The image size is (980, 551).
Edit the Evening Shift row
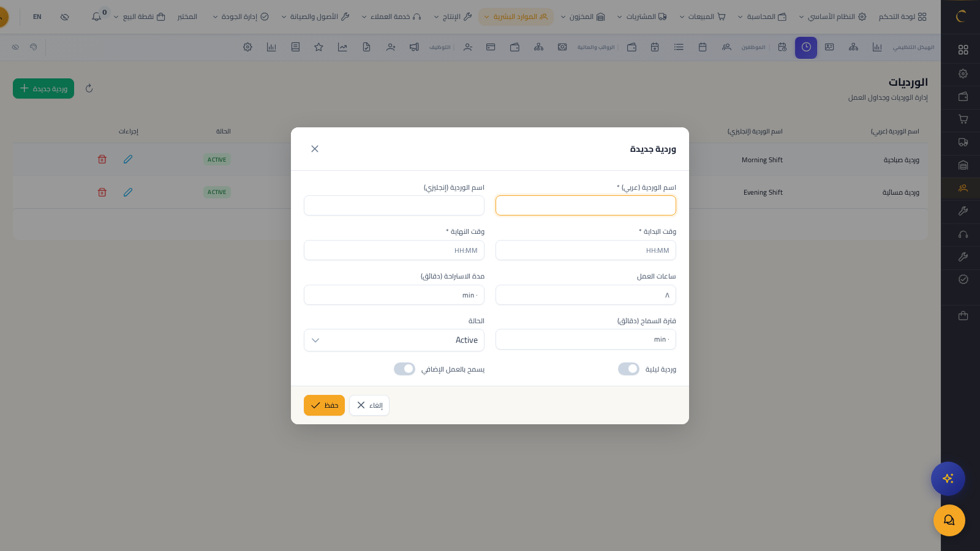coord(128,192)
